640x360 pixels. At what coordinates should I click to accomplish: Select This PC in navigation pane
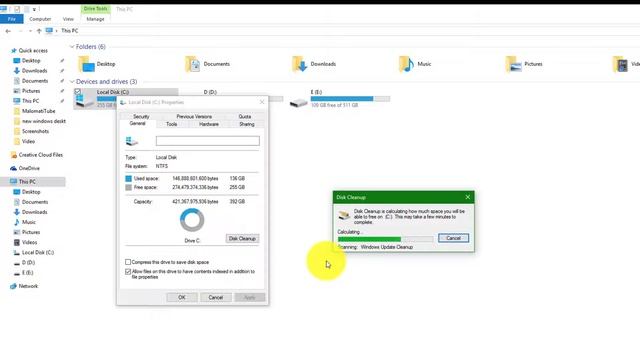[x=33, y=182]
